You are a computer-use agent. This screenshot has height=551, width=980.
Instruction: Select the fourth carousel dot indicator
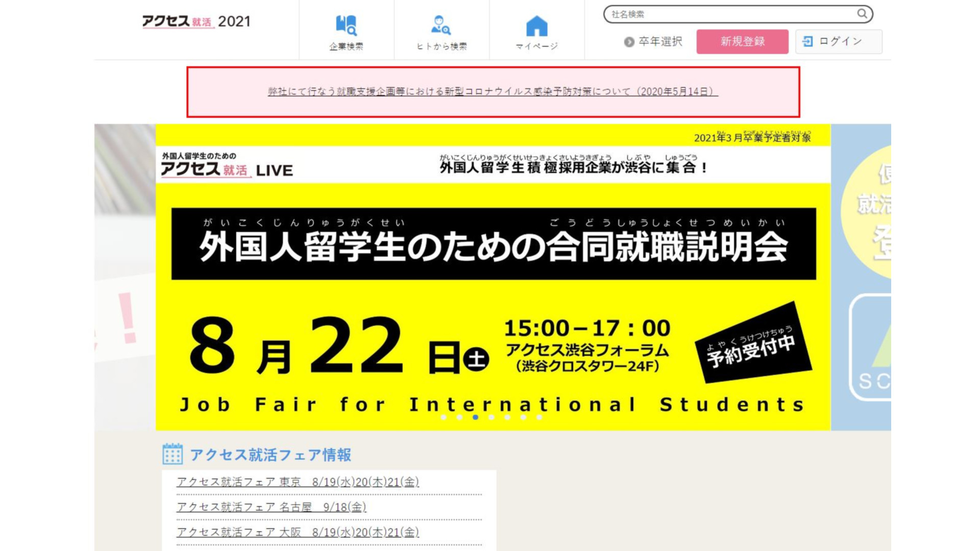point(492,417)
